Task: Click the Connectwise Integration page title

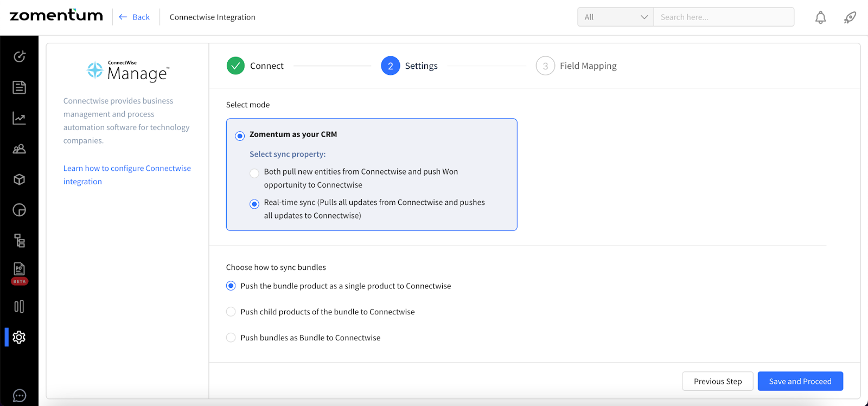Action: 213,17
